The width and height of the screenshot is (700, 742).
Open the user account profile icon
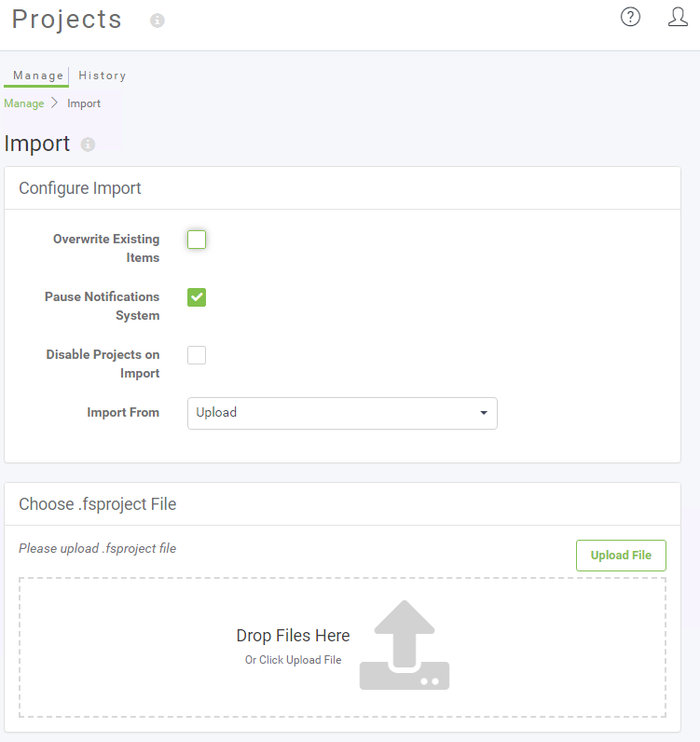coord(678,17)
